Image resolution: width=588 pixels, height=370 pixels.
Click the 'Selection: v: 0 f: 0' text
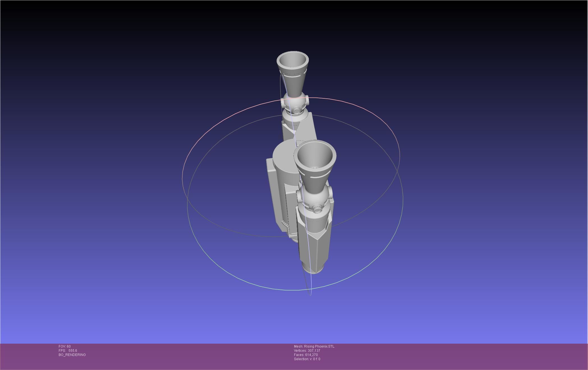point(307,359)
